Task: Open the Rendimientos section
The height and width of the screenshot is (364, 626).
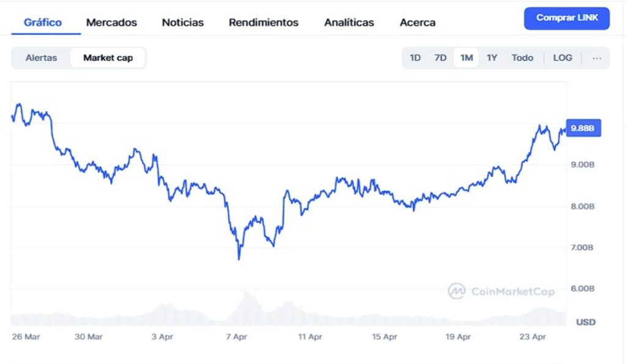Action: point(263,22)
